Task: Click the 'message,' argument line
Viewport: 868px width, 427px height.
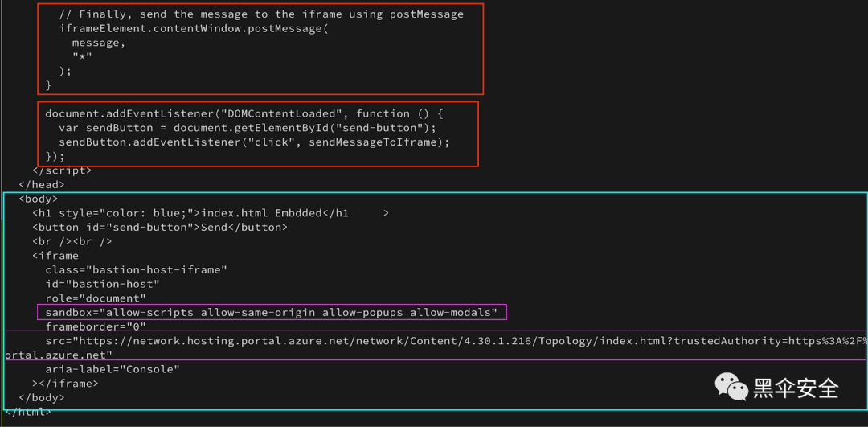Action: [x=99, y=43]
